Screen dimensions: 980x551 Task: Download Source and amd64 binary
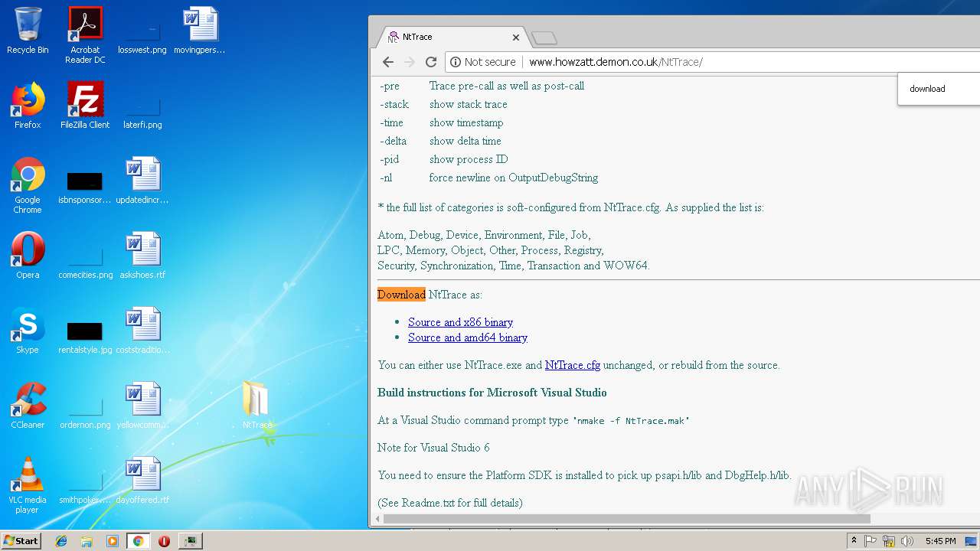(x=468, y=337)
